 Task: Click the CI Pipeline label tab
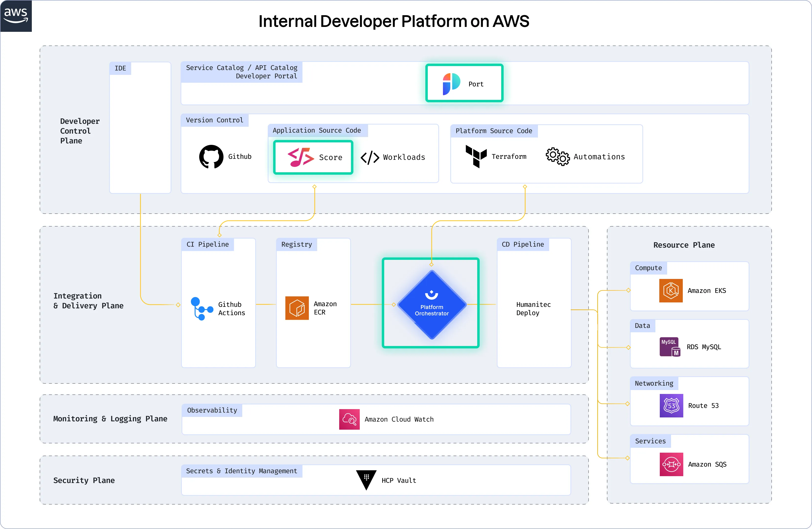pos(208,244)
